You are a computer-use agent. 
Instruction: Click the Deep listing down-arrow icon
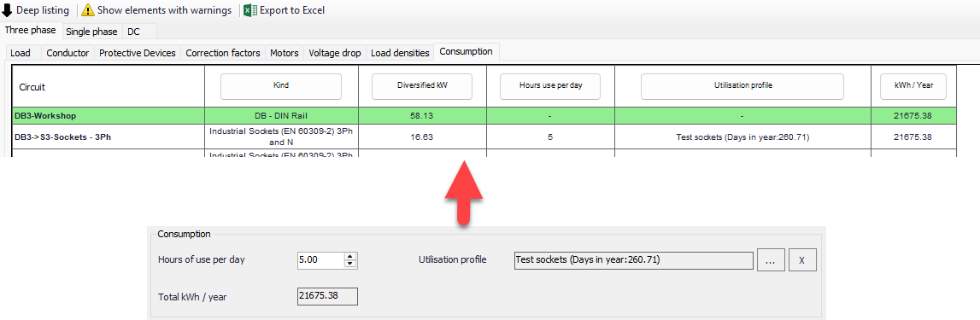(8, 10)
